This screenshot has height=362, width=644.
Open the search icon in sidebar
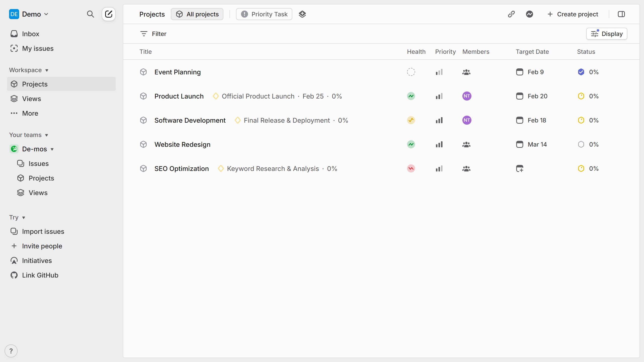90,14
